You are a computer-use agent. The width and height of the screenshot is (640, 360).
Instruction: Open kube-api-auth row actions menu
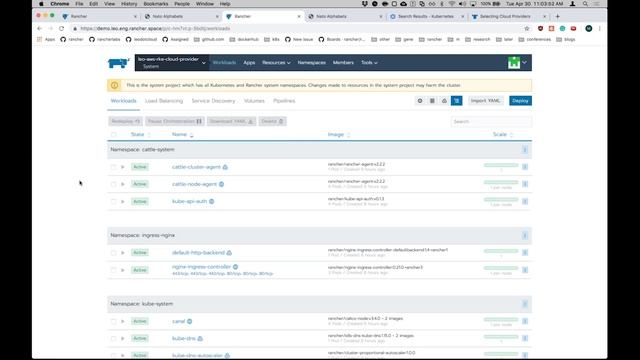(525, 201)
